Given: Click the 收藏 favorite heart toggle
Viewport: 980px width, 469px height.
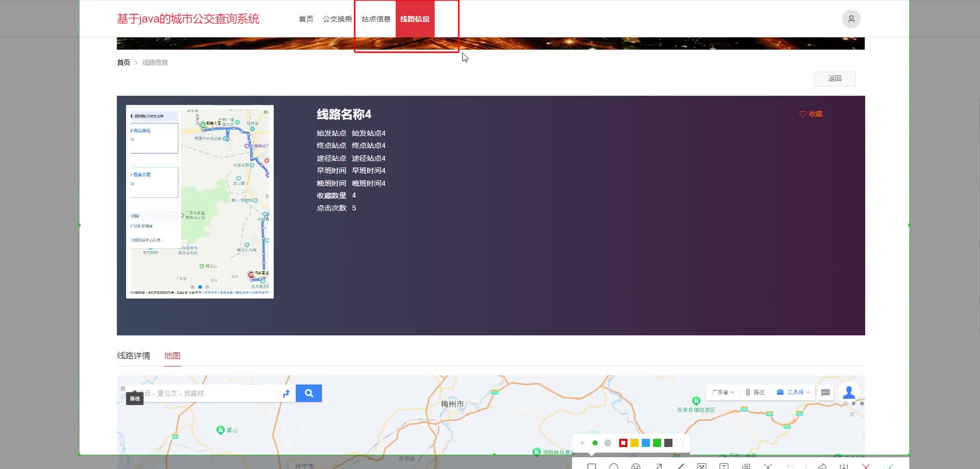Looking at the screenshot, I should coord(811,114).
